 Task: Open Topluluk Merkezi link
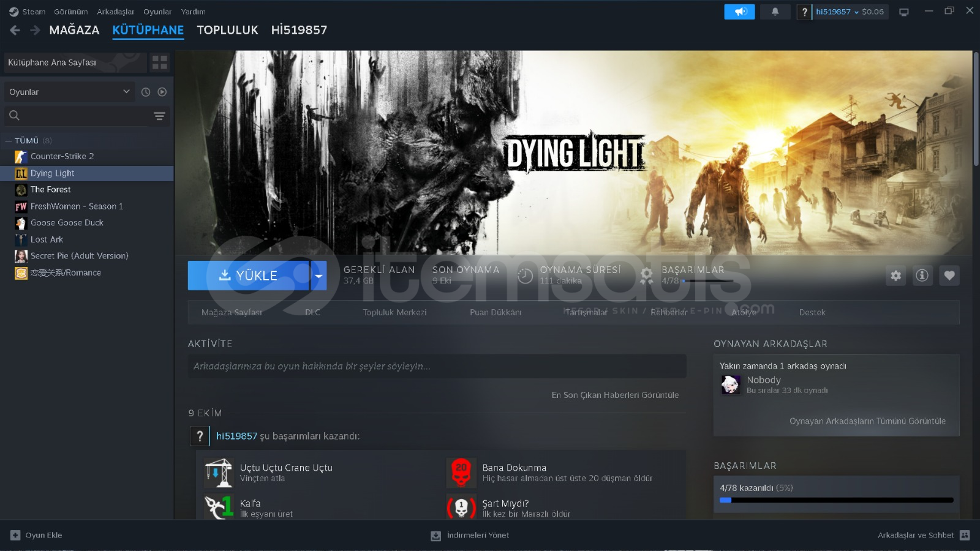tap(394, 312)
